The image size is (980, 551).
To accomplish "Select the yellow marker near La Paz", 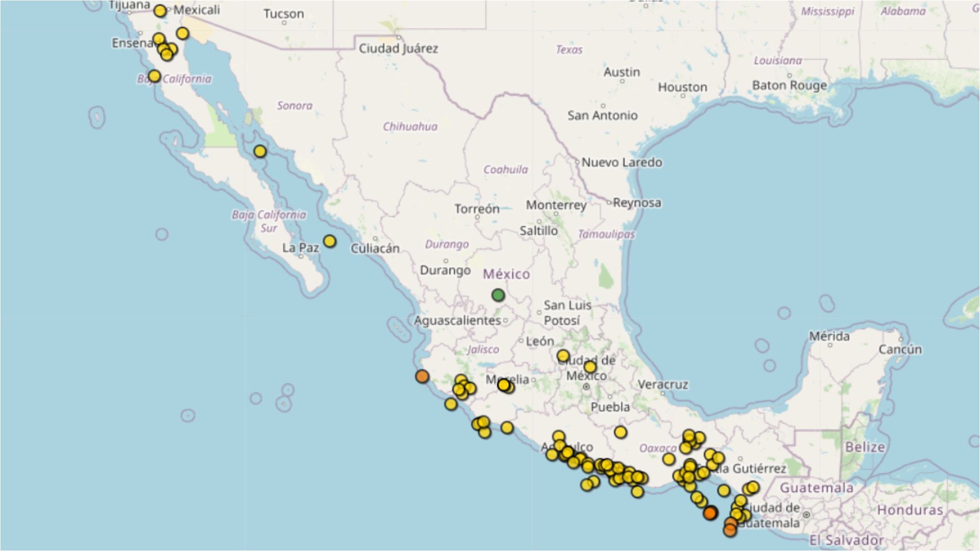I will pos(330,241).
